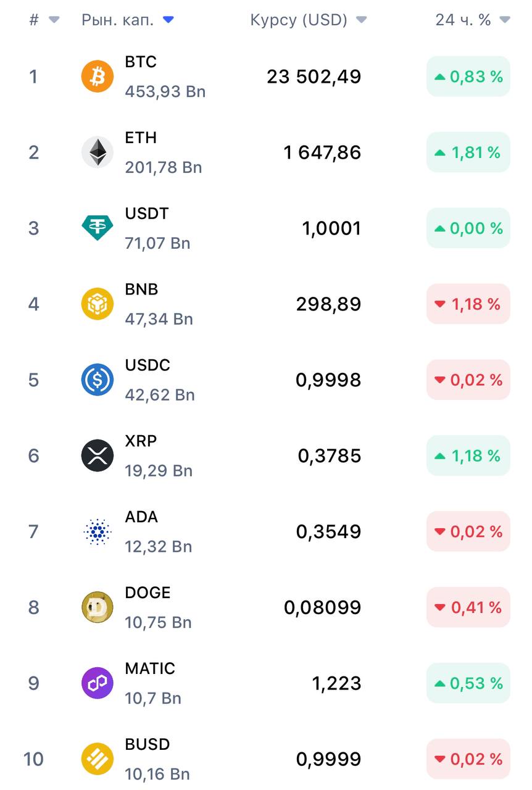Select the MATIC price 1,223
This screenshot has height=790, width=532.
tap(336, 683)
